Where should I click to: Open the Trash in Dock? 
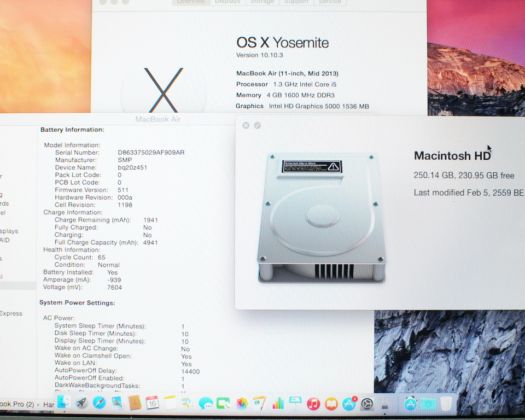[x=446, y=403]
